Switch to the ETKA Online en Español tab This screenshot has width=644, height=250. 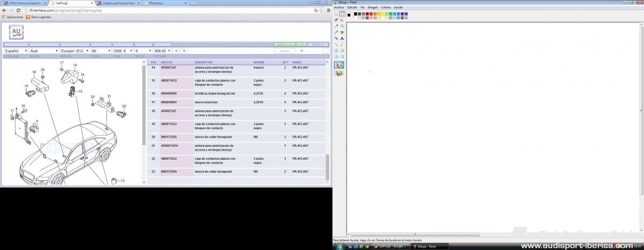(x=24, y=3)
